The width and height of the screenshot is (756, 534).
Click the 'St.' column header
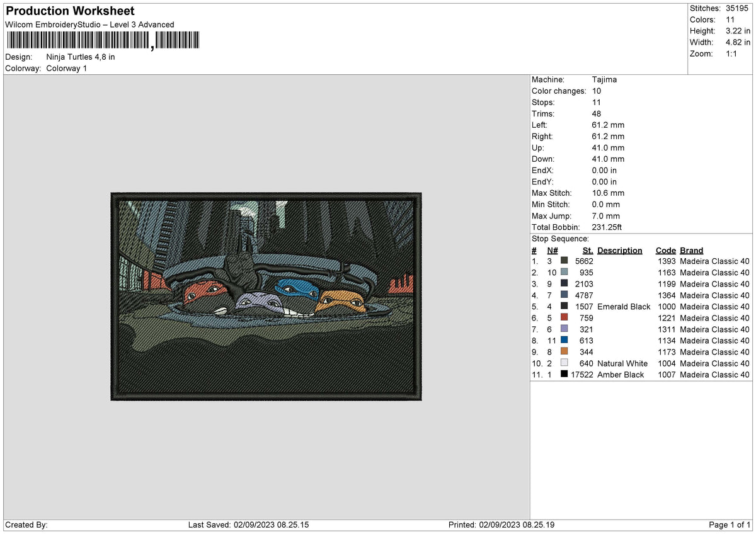(588, 250)
